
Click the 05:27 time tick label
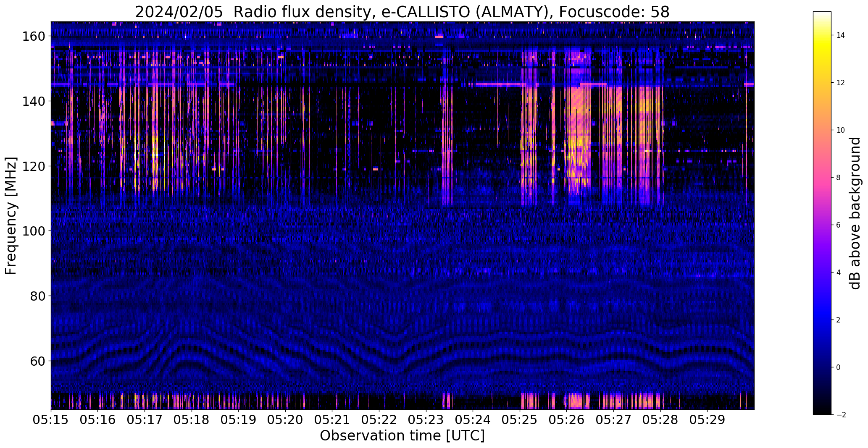(x=613, y=420)
